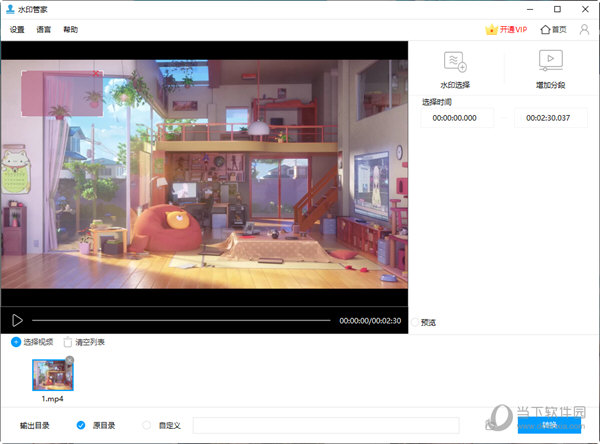Click the video progress seek bar
600x444 pixels.
181,320
